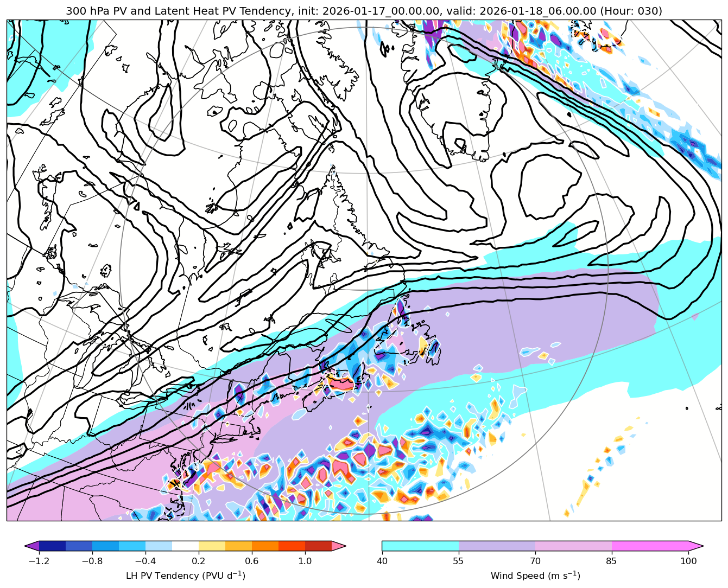Pick the light pink 70–85 wind swatch
Viewport: 728px width, 588px height.
(x=573, y=546)
